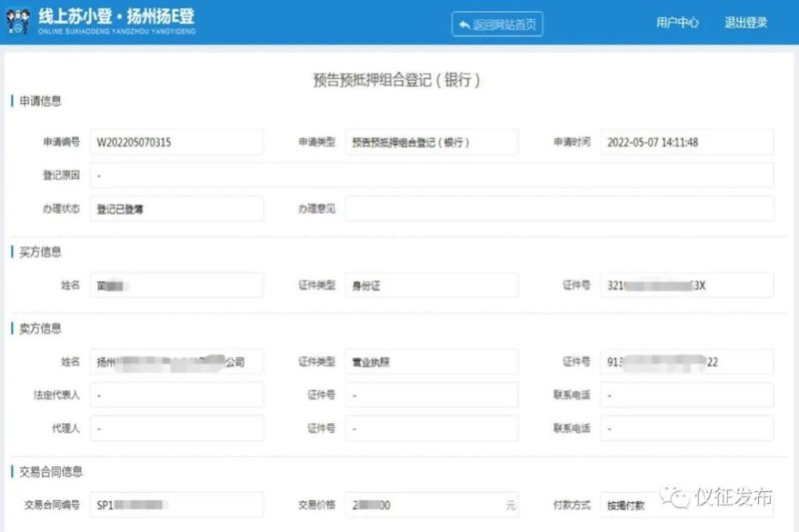Click the 申请信息 section heading
799x532 pixels.
coord(40,101)
